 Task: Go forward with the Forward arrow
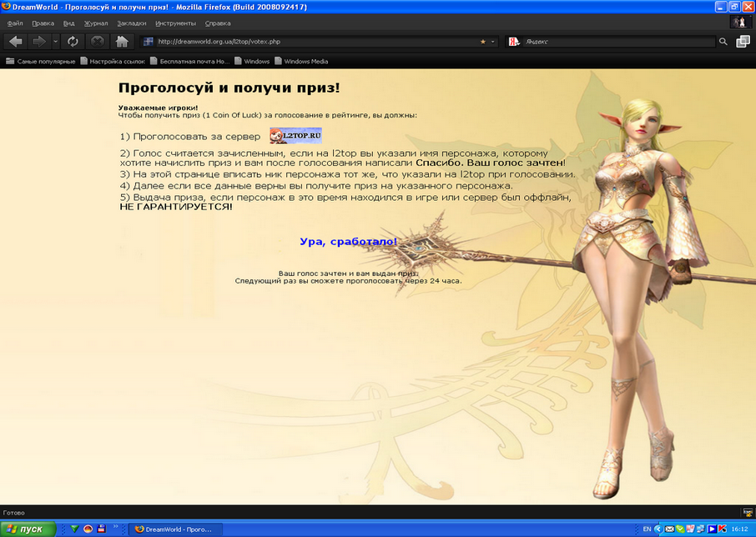pos(39,42)
